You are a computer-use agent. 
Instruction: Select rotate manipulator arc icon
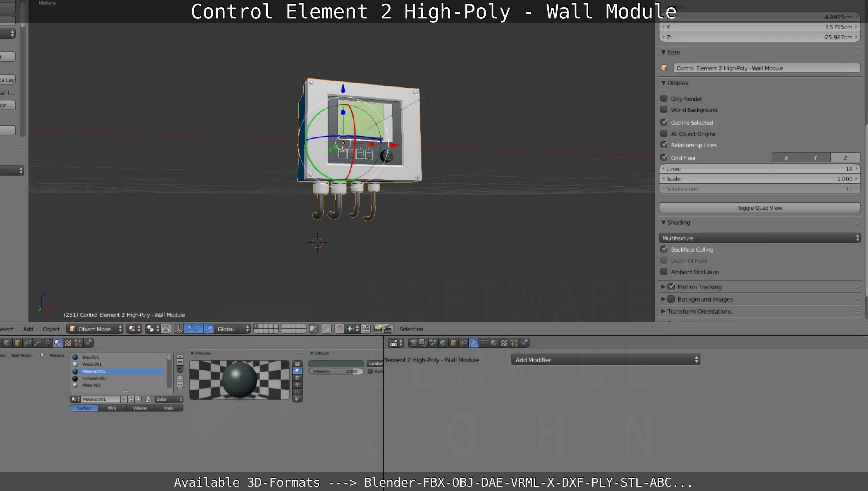(199, 329)
